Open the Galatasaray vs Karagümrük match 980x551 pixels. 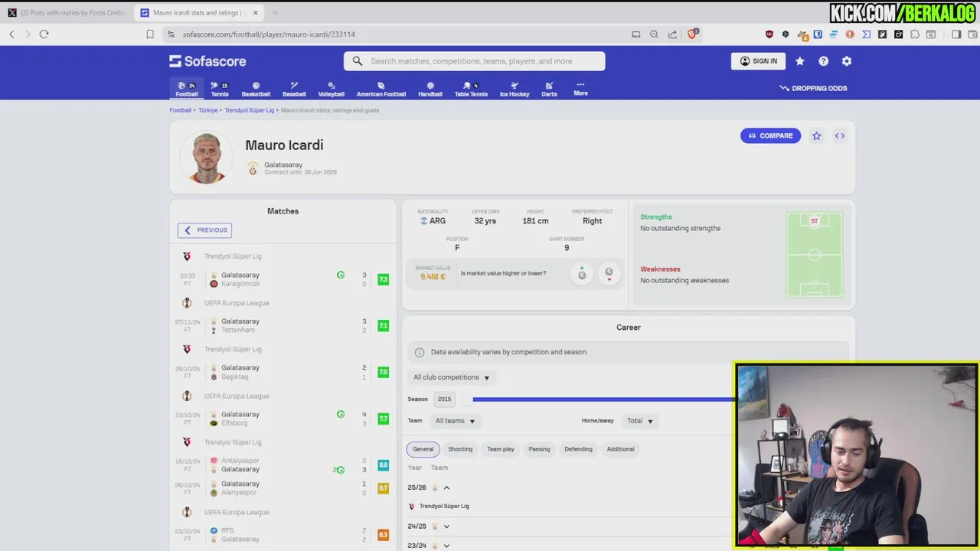pyautogui.click(x=283, y=279)
